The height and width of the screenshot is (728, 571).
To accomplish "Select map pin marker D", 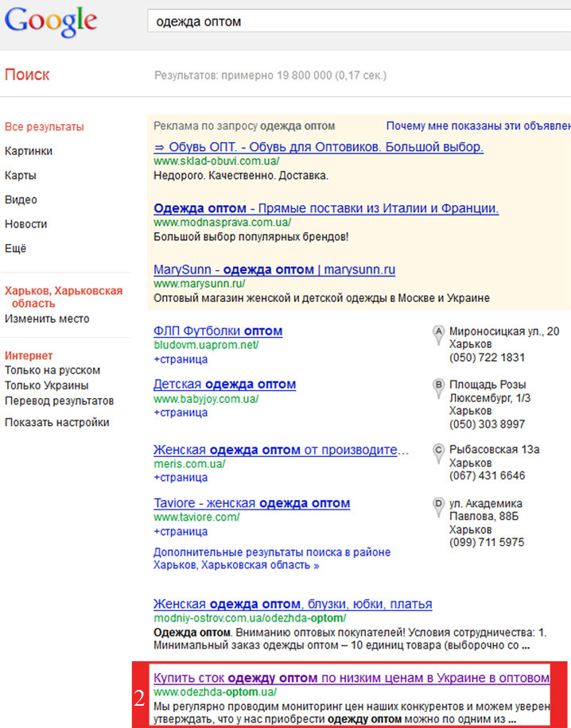I will 437,507.
